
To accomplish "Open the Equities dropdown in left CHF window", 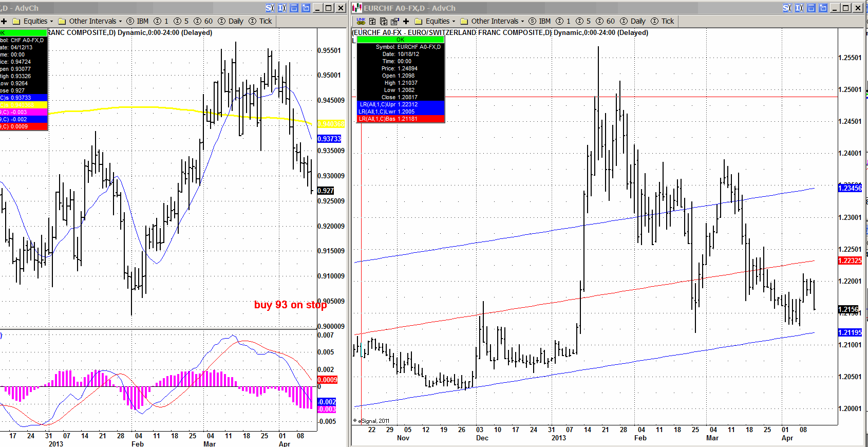I will (34, 21).
